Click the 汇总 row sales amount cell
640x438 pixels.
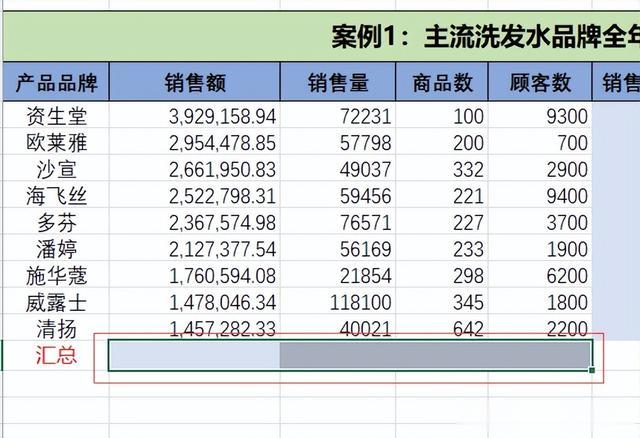(195, 355)
